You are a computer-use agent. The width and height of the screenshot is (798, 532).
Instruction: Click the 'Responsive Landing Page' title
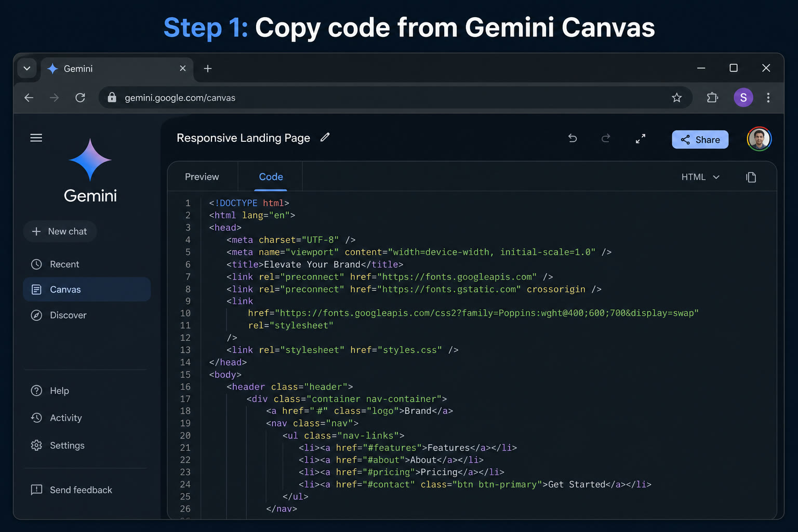[x=243, y=138]
